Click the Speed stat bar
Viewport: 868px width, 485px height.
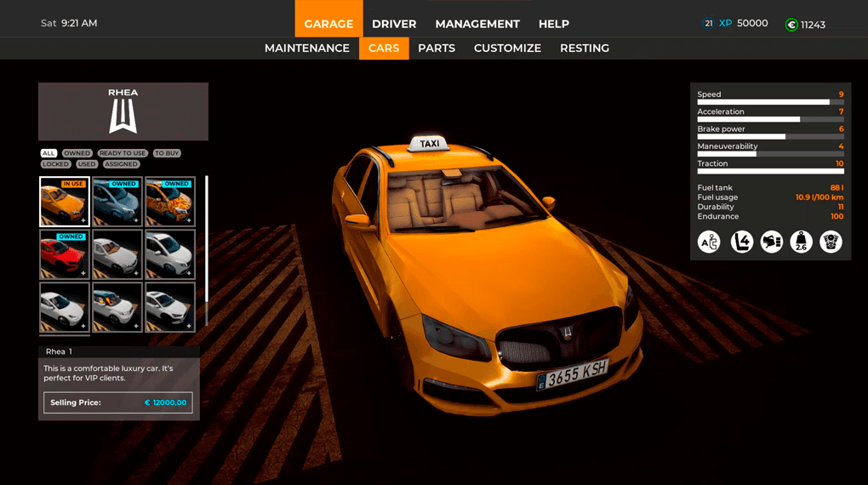[770, 102]
